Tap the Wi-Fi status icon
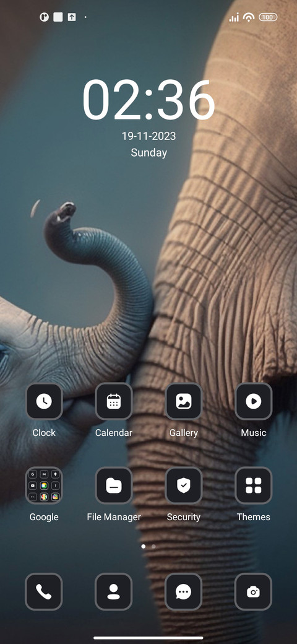The image size is (297, 644). tap(249, 17)
